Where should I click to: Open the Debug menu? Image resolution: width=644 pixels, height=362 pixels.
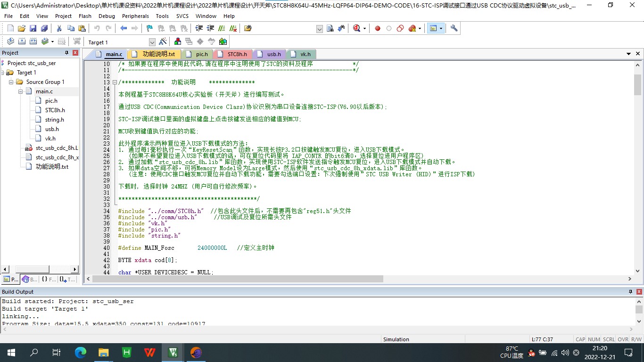click(x=107, y=16)
